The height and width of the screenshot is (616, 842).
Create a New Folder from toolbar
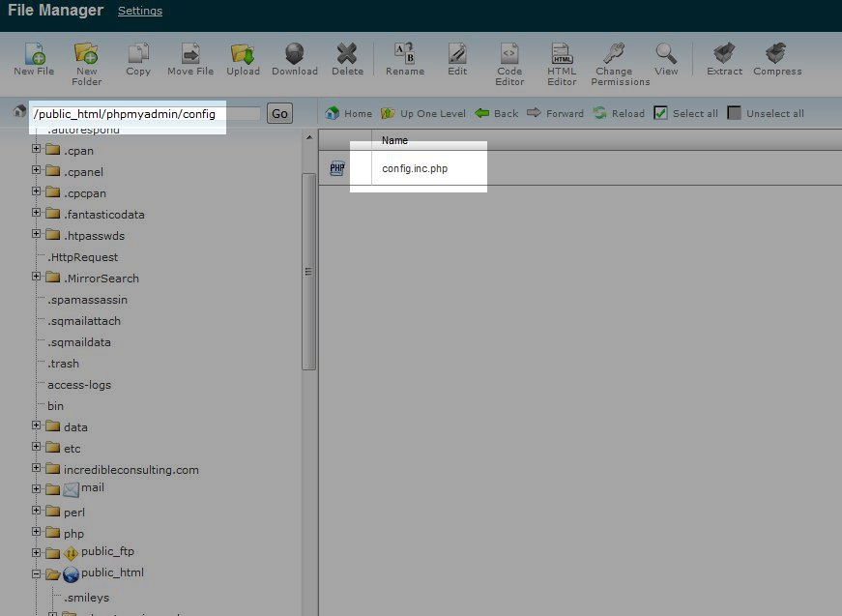click(86, 54)
